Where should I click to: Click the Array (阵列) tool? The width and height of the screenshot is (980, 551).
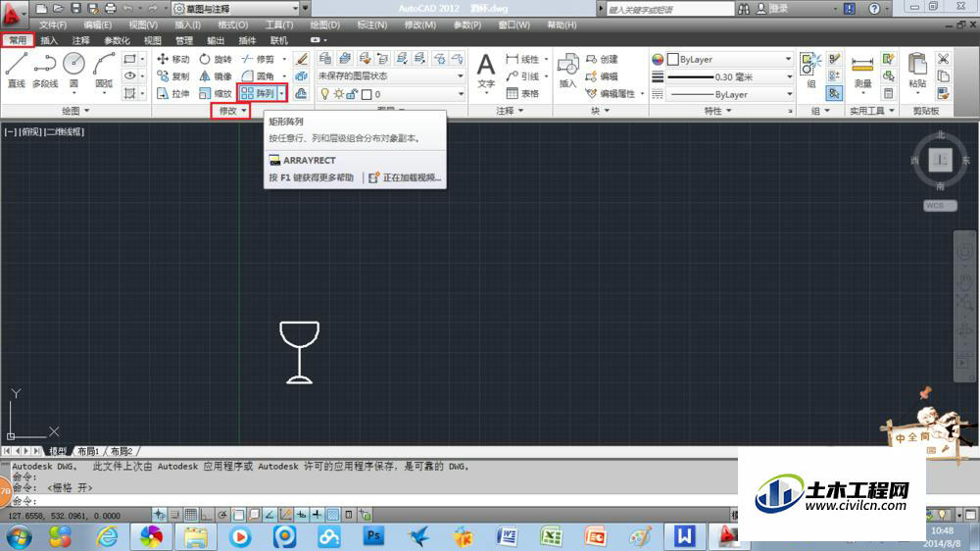[258, 94]
